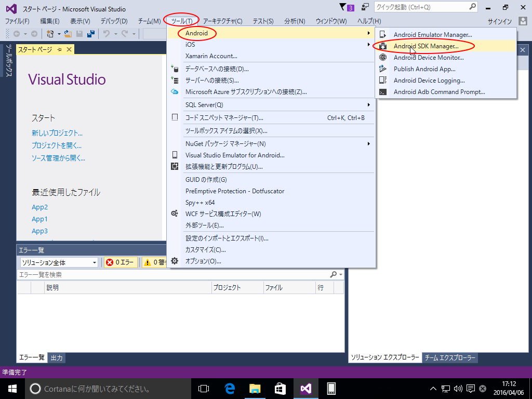Open the デバッグ(D) menu

tap(114, 21)
